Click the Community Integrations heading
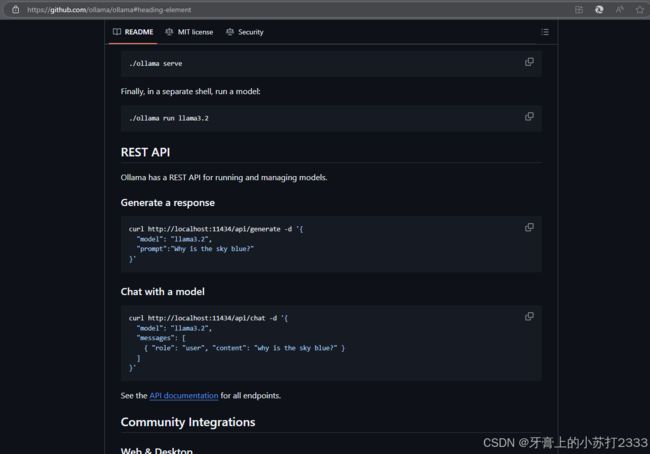650x454 pixels. (x=188, y=422)
